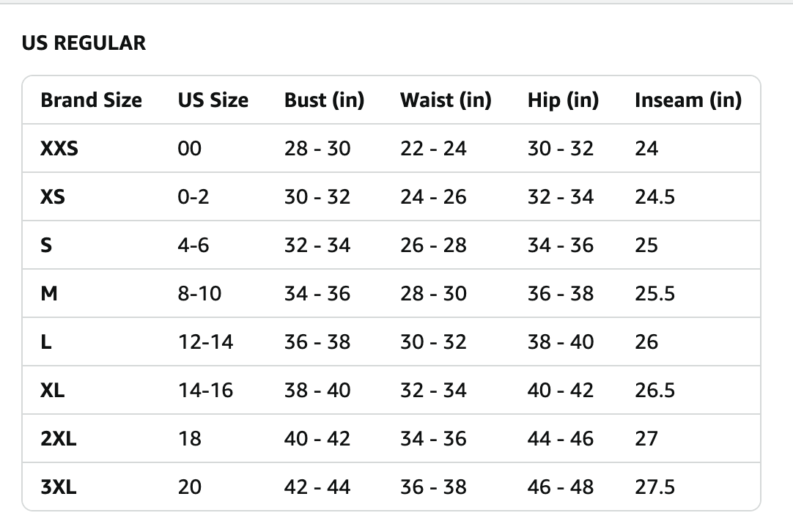The image size is (793, 532).
Task: Select the Waist (in) column header
Action: click(446, 100)
